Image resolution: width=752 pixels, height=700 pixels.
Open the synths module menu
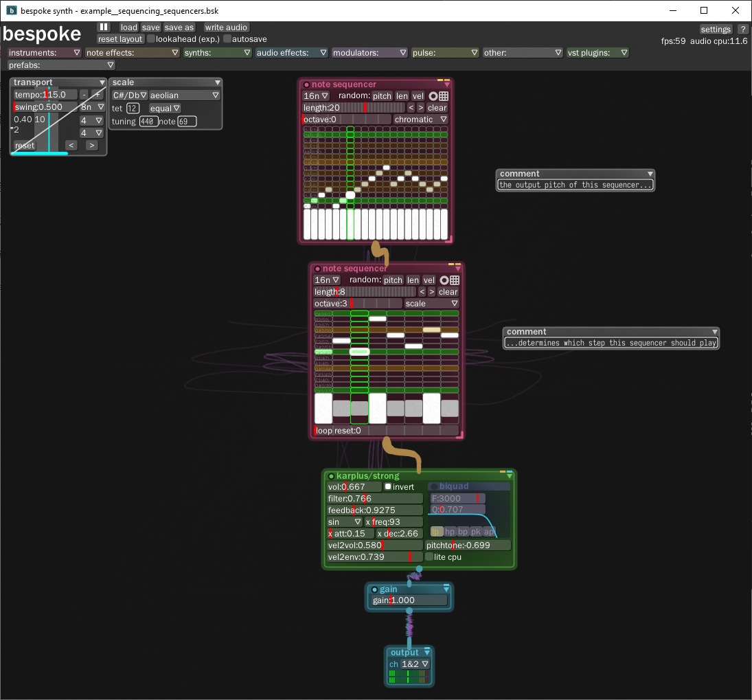tap(218, 53)
